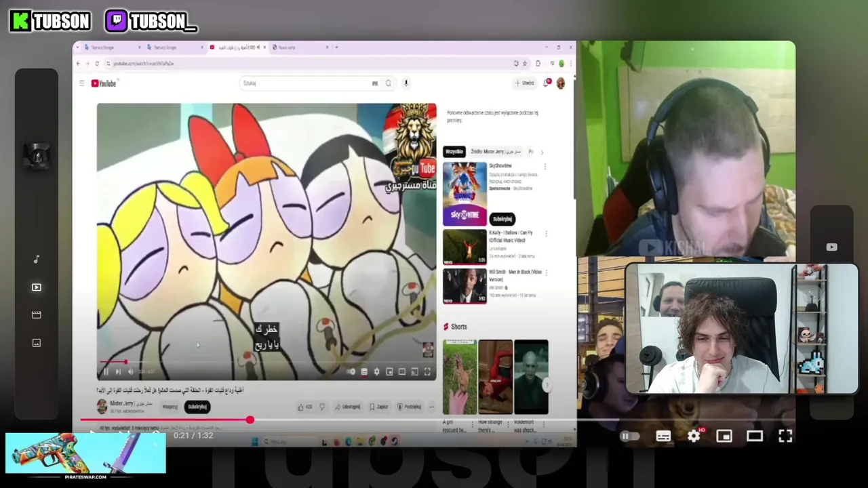
Task: Toggle autoplay switch in embedded player
Action: click(x=351, y=371)
